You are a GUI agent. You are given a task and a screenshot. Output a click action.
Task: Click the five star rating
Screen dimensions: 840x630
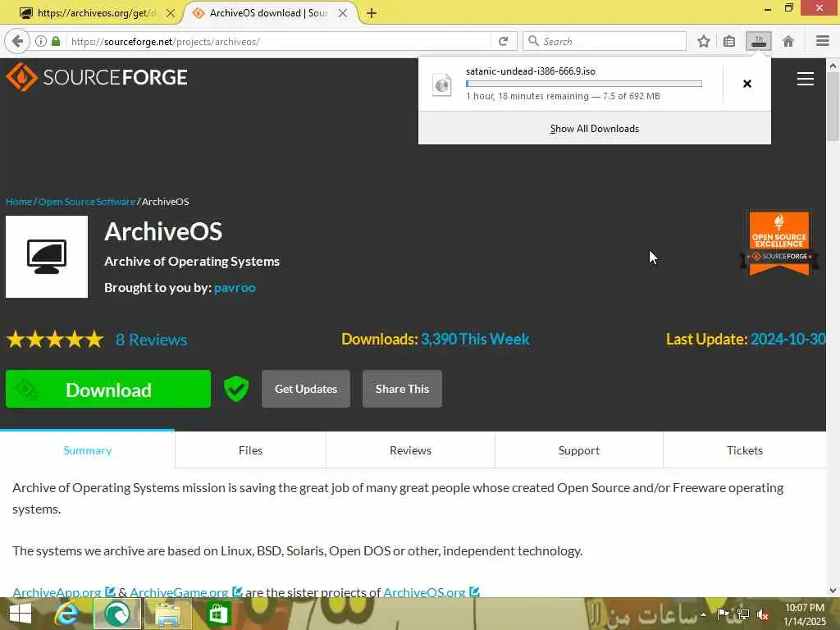[x=55, y=339]
